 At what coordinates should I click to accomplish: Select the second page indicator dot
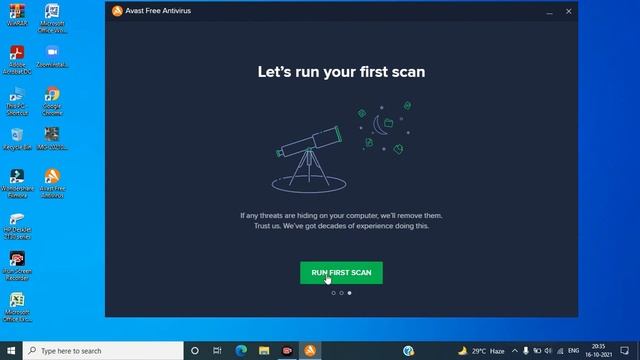pyautogui.click(x=341, y=293)
